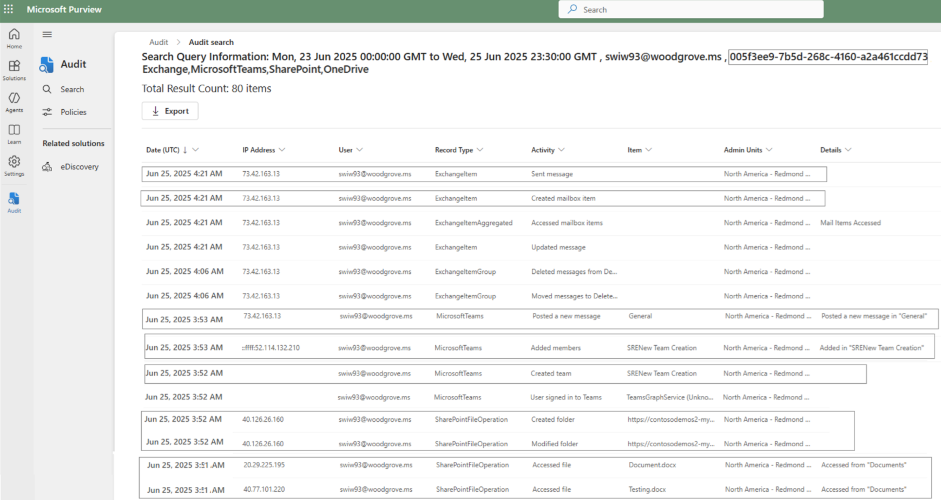Click the Total Result Count: 80 items text
Viewport: 941px width, 500px height.
tap(206, 88)
